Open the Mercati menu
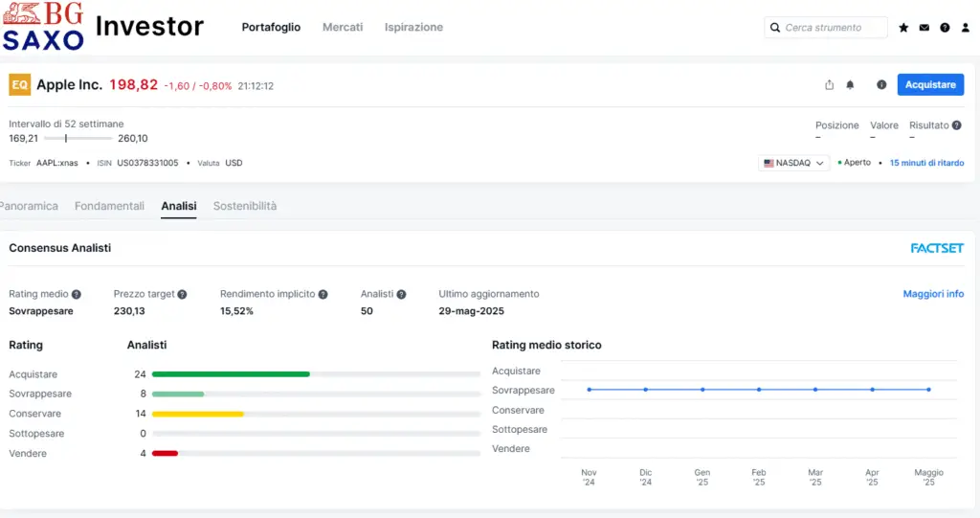Image resolution: width=980 pixels, height=518 pixels. pyautogui.click(x=343, y=27)
